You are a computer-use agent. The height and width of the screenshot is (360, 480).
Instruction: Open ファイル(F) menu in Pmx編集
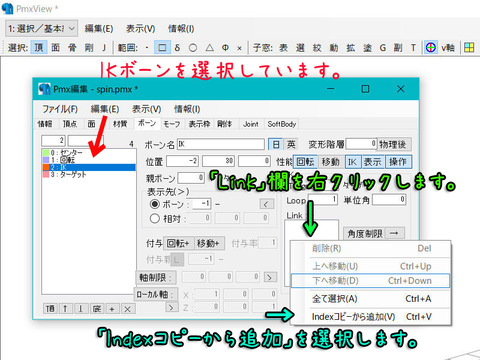click(60, 109)
